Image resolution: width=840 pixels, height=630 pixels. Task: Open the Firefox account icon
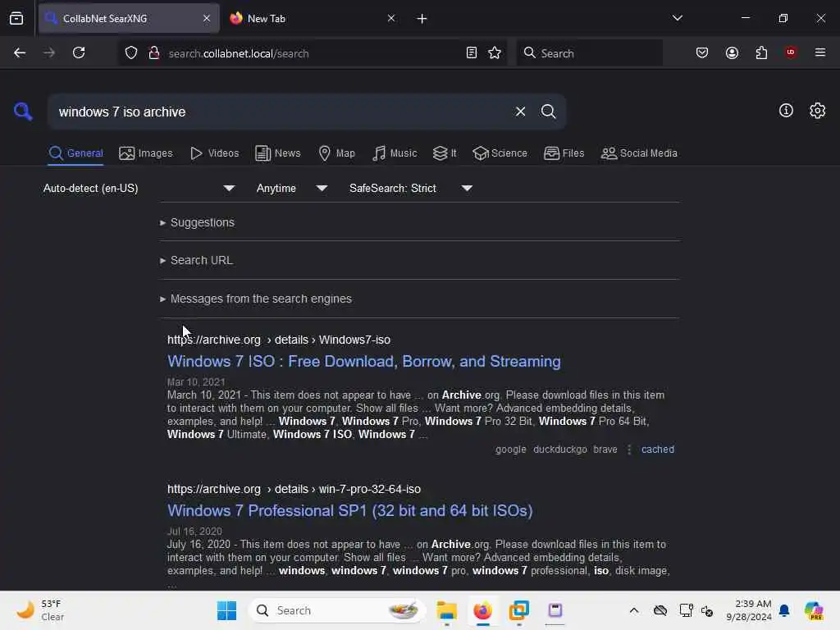[x=732, y=53]
